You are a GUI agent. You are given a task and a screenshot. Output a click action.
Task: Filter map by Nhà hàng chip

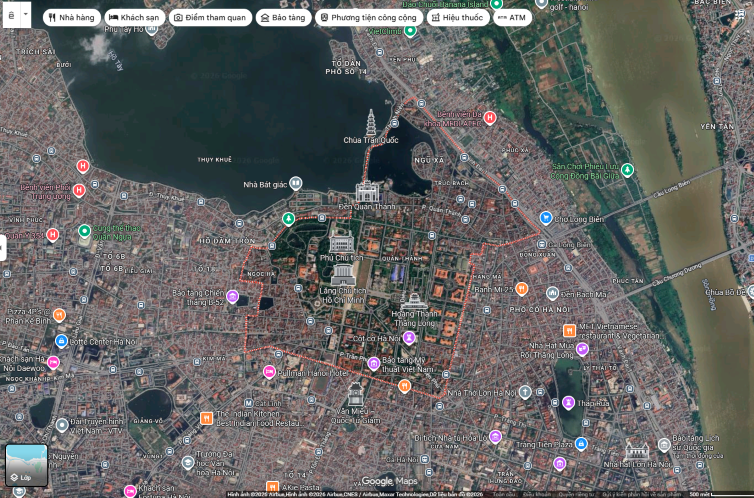(x=72, y=18)
